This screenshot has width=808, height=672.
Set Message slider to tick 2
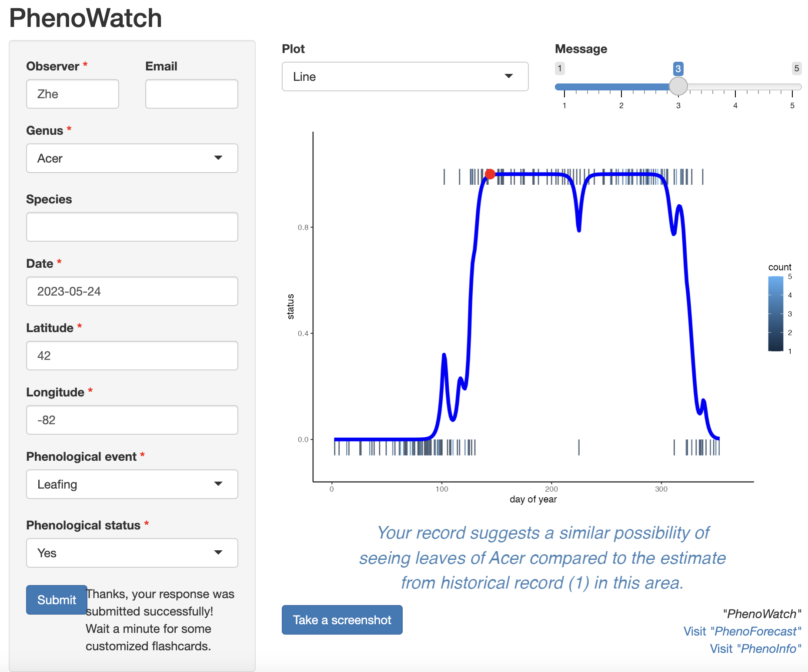coord(621,86)
